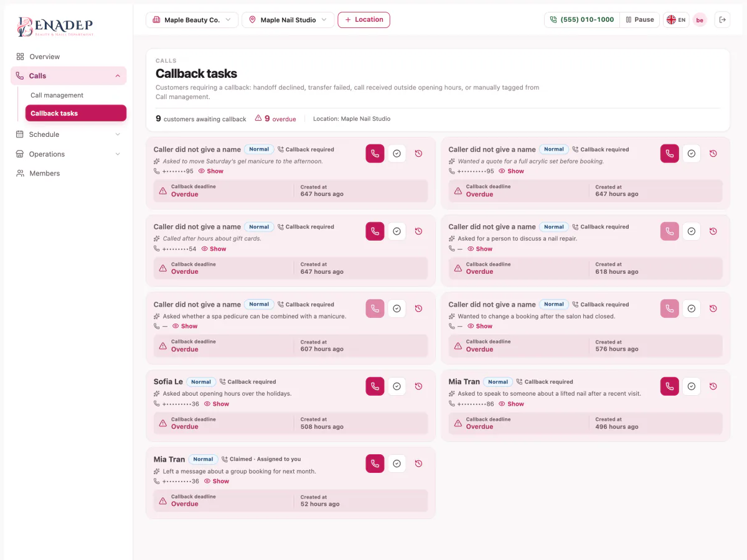Image resolution: width=747 pixels, height=560 pixels.
Task: Expand the Operations sidebar section
Action: [68, 154]
